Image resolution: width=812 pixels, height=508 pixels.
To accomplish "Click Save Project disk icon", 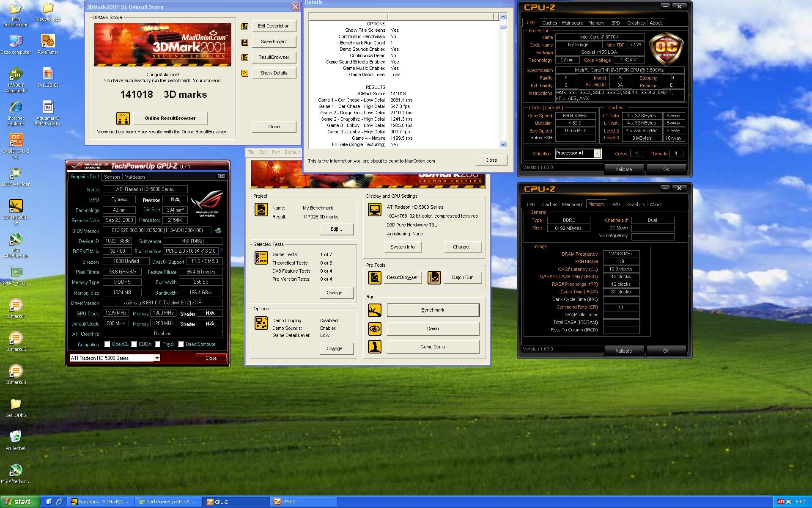I will click(x=244, y=42).
